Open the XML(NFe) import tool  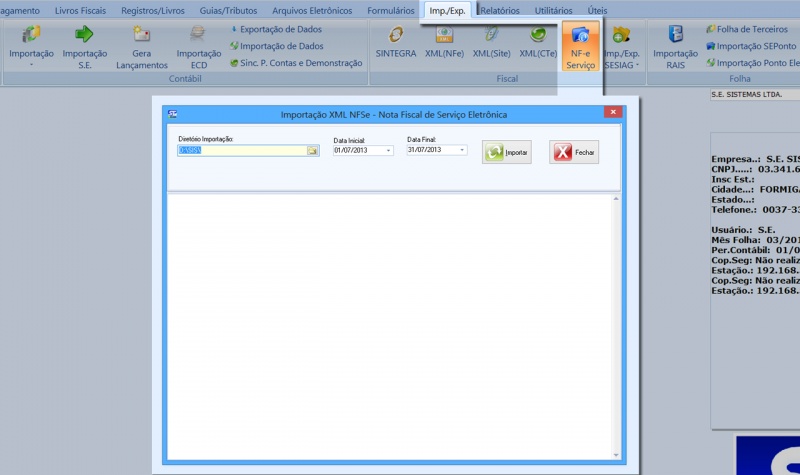pyautogui.click(x=445, y=42)
